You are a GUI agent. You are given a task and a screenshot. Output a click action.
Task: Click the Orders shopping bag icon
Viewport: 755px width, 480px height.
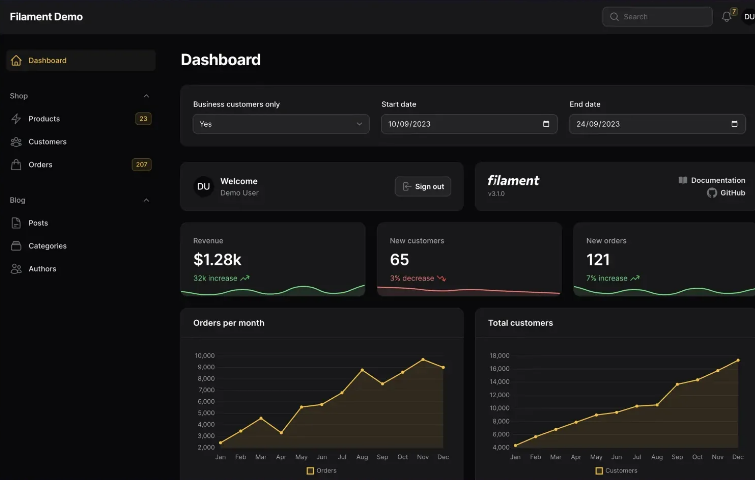tap(16, 165)
